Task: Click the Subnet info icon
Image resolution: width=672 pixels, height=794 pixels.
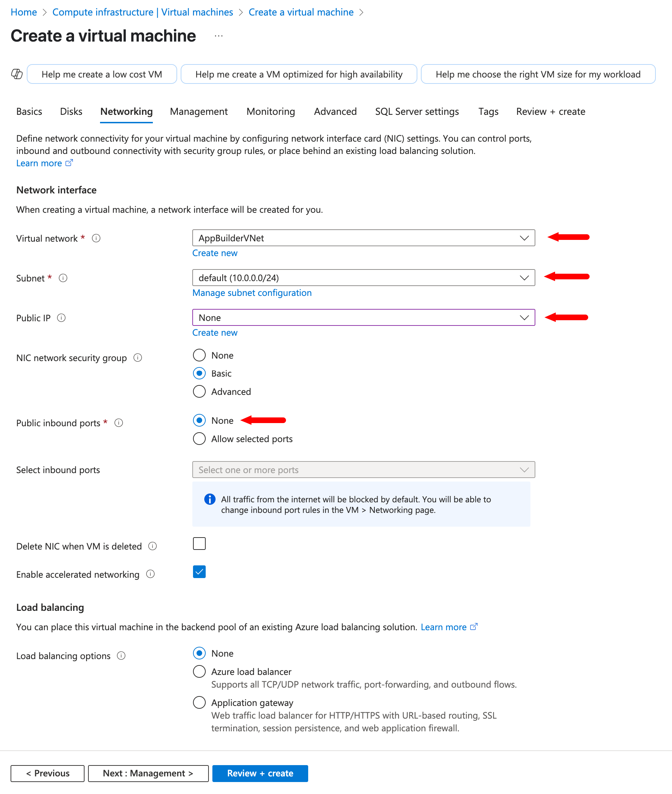Action: [63, 278]
